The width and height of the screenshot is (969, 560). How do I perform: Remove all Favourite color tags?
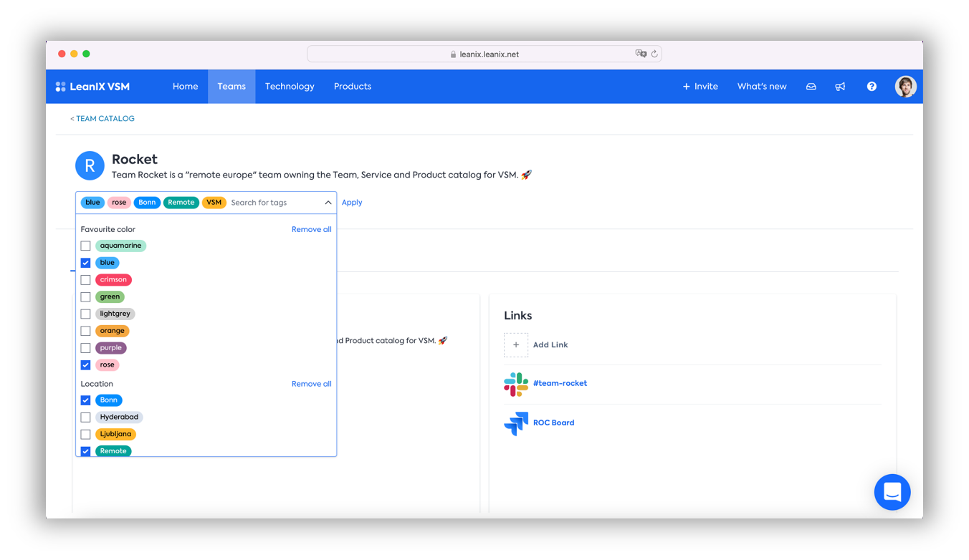coord(312,230)
